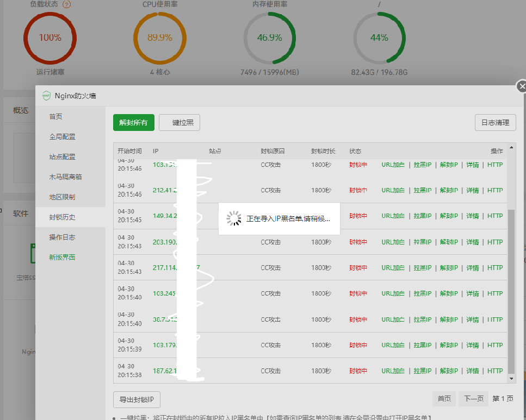Click the table scrollbar up arrow
Image resolution: width=526 pixels, height=420 pixels.
pyautogui.click(x=511, y=147)
